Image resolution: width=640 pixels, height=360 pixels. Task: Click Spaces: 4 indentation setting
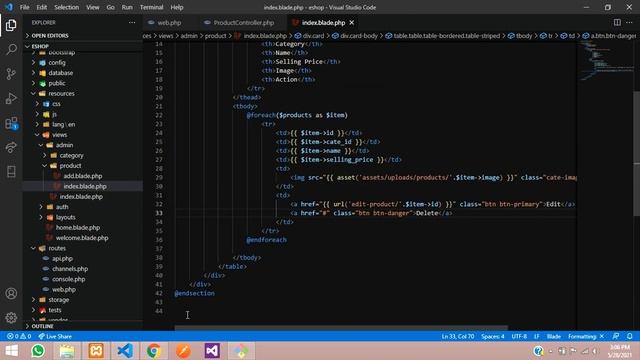coord(493,336)
